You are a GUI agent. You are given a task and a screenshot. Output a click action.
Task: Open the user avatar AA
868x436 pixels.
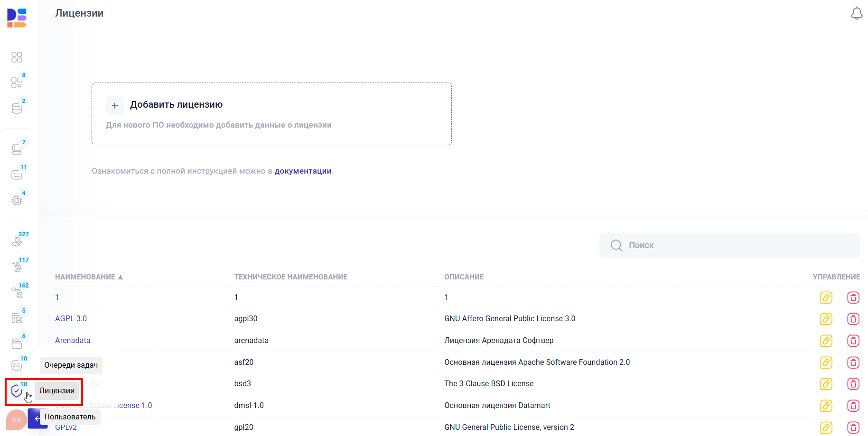tap(16, 420)
